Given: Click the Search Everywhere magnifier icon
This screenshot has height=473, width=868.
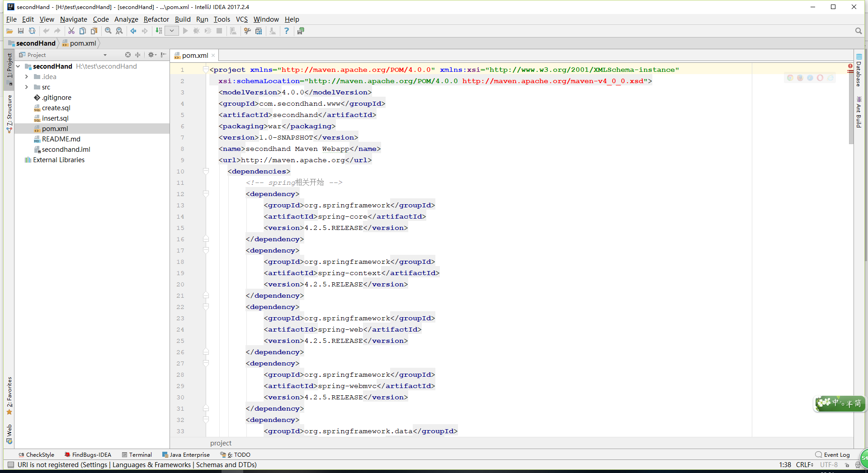Looking at the screenshot, I should [858, 31].
